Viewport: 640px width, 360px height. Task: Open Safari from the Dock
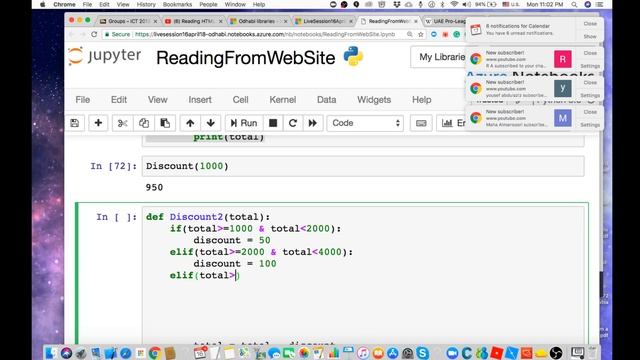click(126, 353)
